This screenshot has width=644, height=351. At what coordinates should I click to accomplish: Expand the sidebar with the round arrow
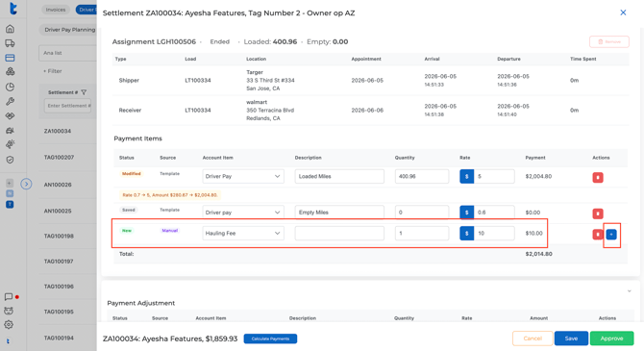pyautogui.click(x=26, y=184)
